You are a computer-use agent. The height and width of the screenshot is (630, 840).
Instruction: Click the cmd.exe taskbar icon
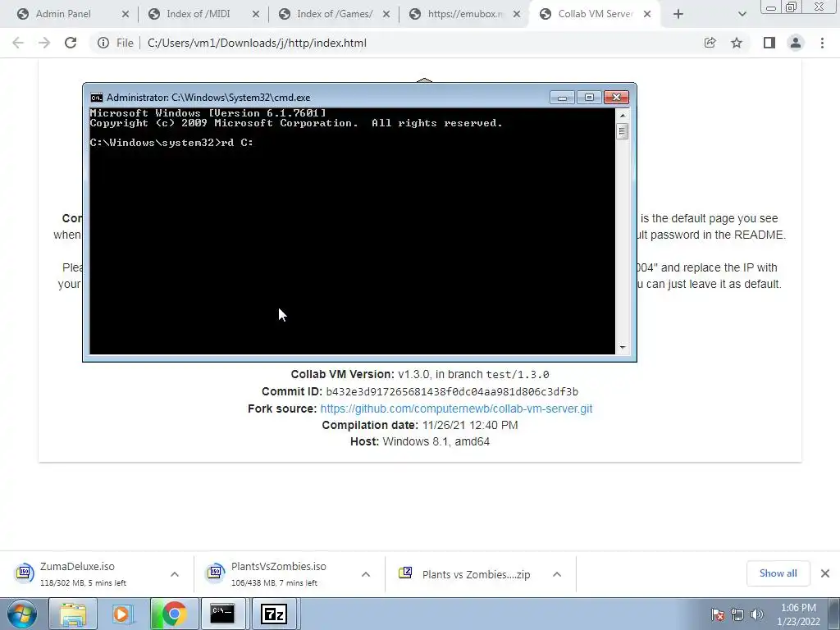(221, 614)
